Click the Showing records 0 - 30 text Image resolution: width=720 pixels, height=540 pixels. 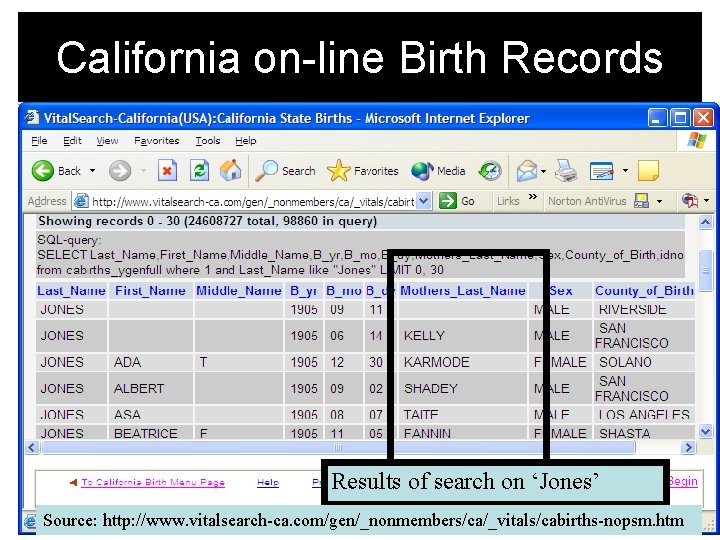(208, 221)
